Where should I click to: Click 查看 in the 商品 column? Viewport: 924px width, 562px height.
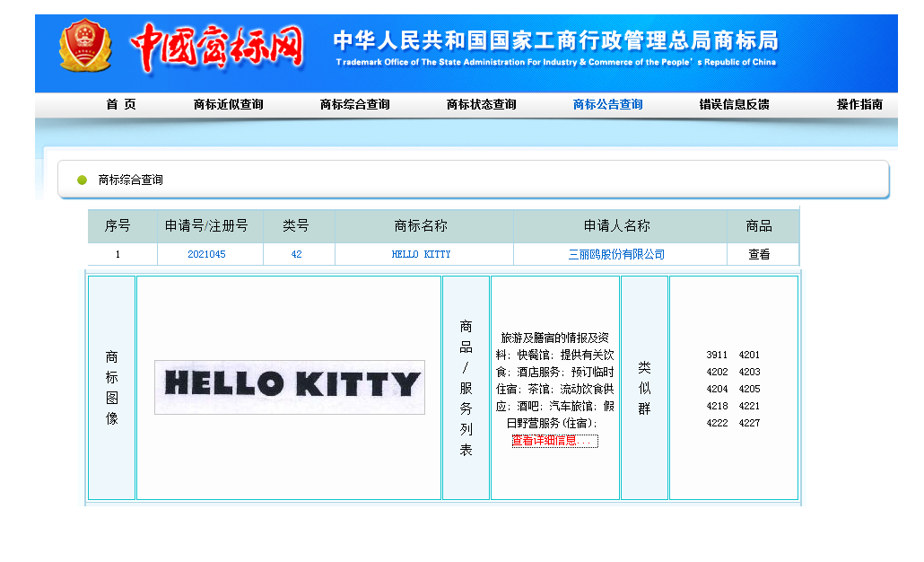click(759, 254)
